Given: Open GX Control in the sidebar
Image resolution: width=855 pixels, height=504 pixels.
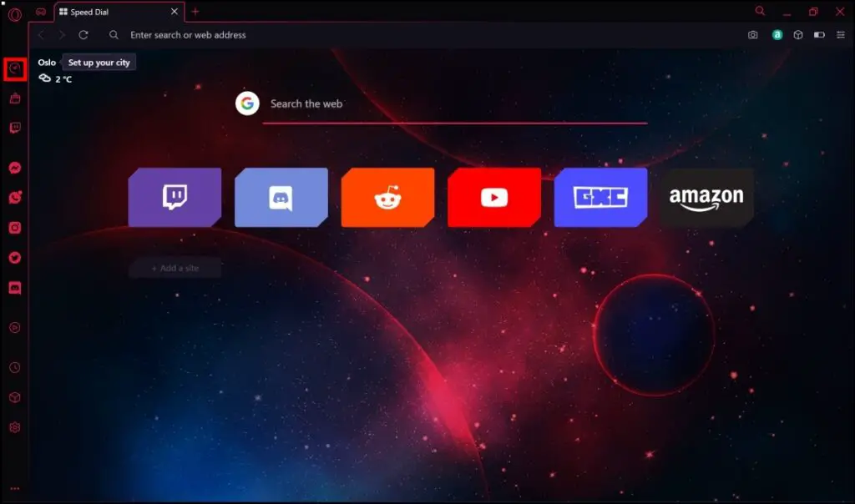Looking at the screenshot, I should click(15, 68).
